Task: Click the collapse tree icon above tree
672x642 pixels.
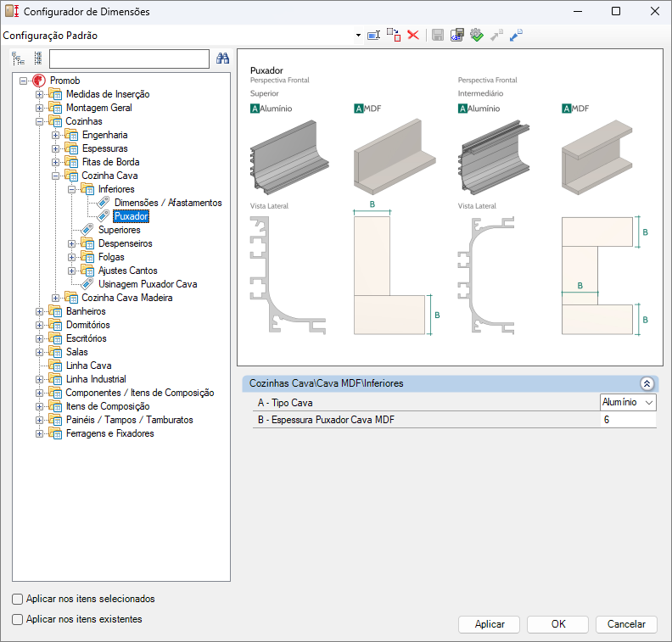Action: 37,59
